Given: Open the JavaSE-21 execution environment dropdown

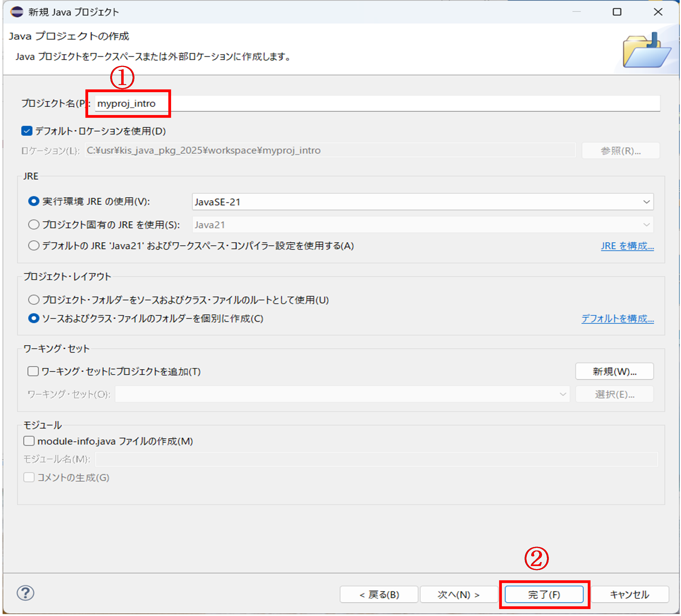Looking at the screenshot, I should 422,202.
